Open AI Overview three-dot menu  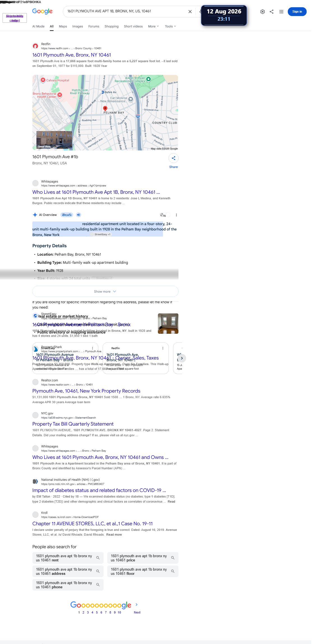point(176,215)
